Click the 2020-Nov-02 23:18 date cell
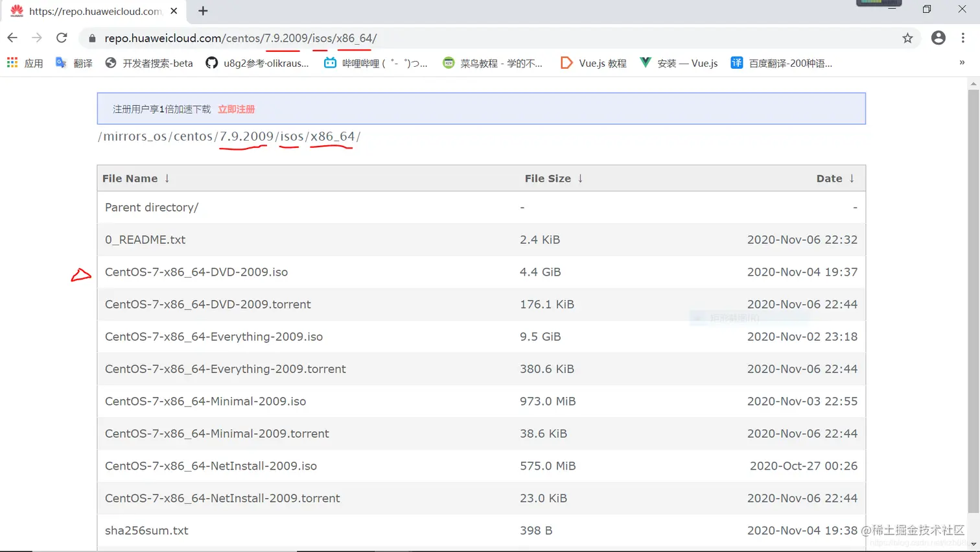 point(802,337)
